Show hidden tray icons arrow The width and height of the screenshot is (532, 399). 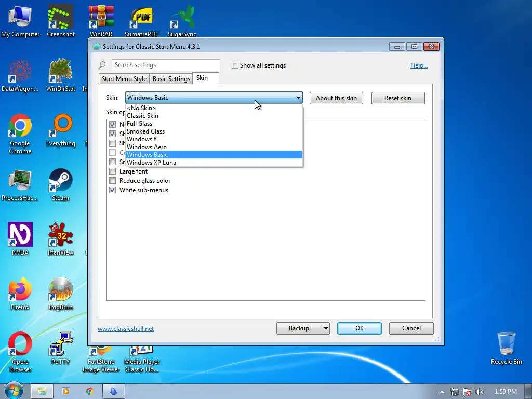coord(442,392)
